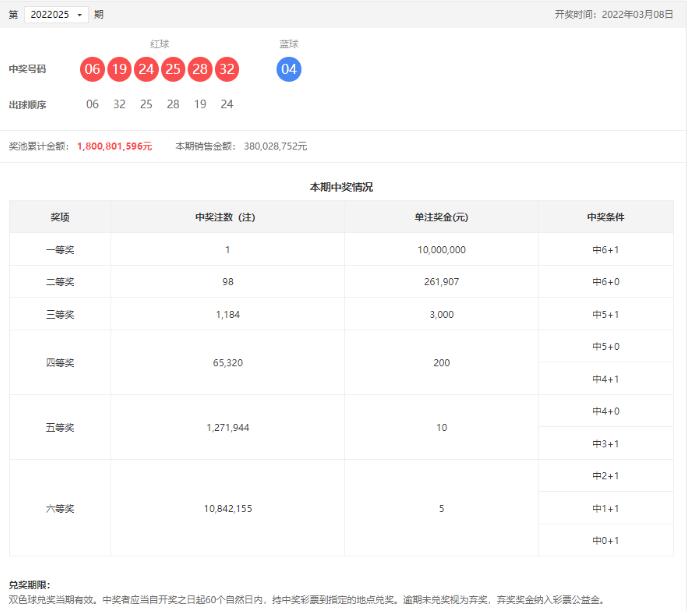Select the 五等奖 row label
The width and height of the screenshot is (688, 613).
click(x=60, y=427)
